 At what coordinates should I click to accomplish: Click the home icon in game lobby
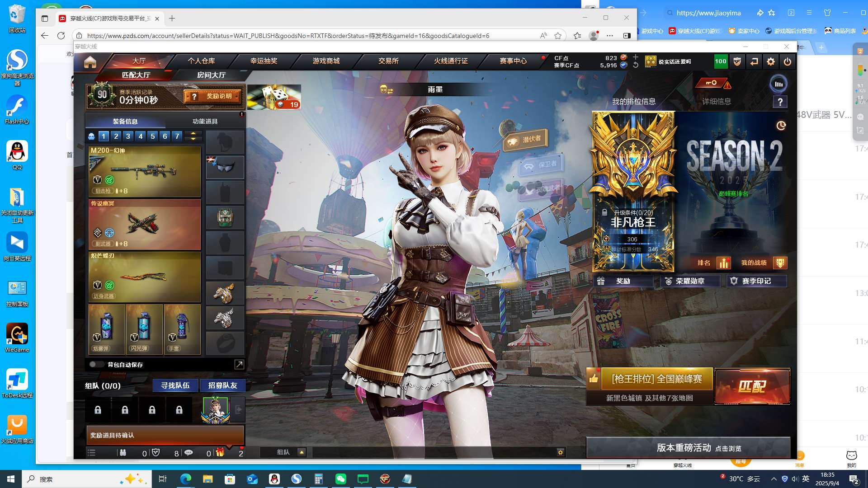coord(90,62)
